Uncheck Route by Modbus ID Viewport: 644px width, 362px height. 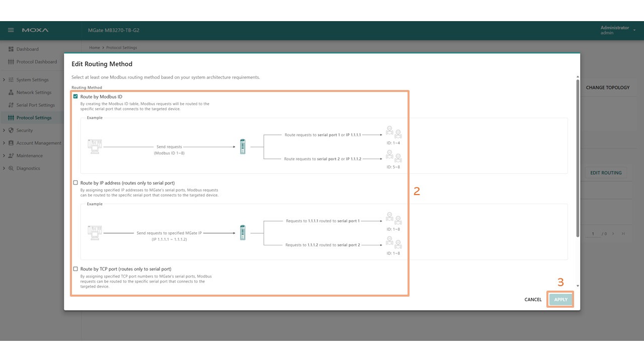(x=75, y=97)
